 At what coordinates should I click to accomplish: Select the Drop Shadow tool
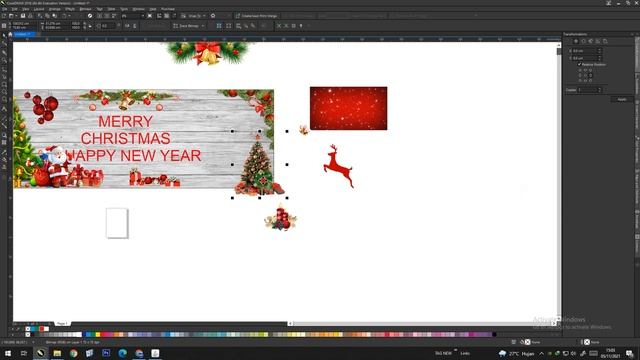[4, 135]
